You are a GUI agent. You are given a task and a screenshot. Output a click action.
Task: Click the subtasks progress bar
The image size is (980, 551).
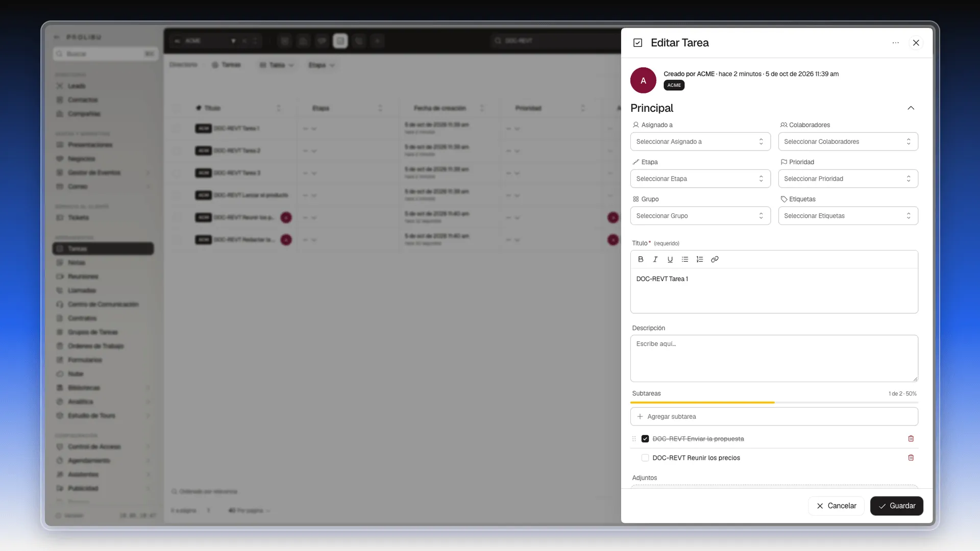click(774, 403)
